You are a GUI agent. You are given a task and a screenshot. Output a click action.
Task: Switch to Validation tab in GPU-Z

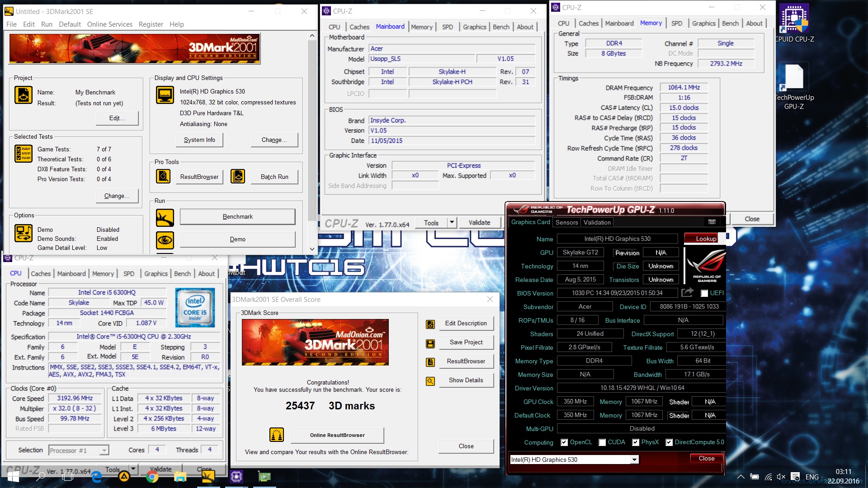(597, 222)
